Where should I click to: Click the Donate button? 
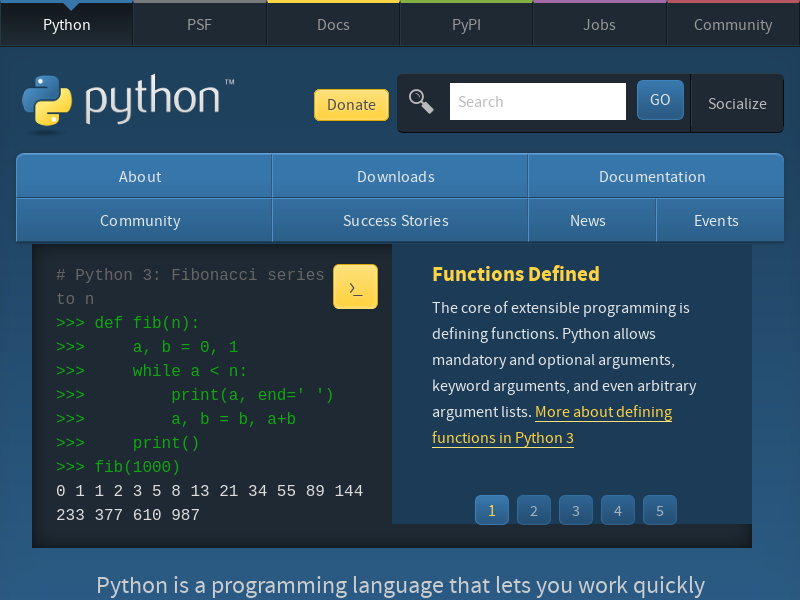click(x=351, y=104)
